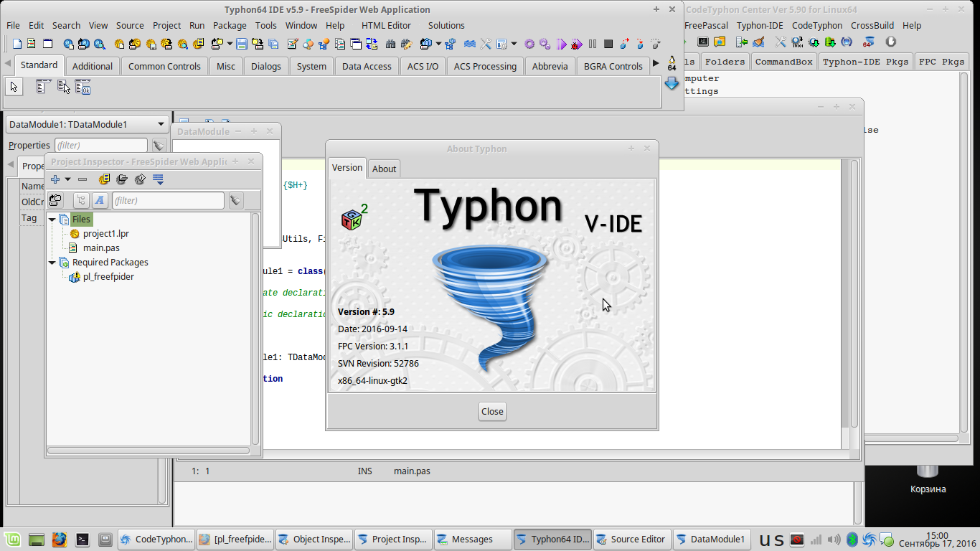Screen dimensions: 980x551
Task: Click the blue lines More menu icon in Project Inspector
Action: (x=159, y=179)
